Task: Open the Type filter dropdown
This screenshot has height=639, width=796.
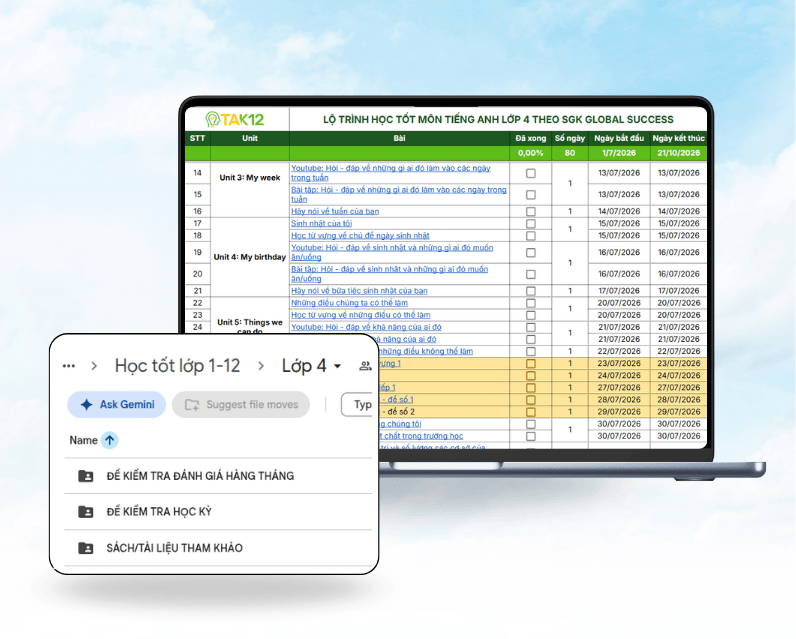Action: tap(359, 405)
